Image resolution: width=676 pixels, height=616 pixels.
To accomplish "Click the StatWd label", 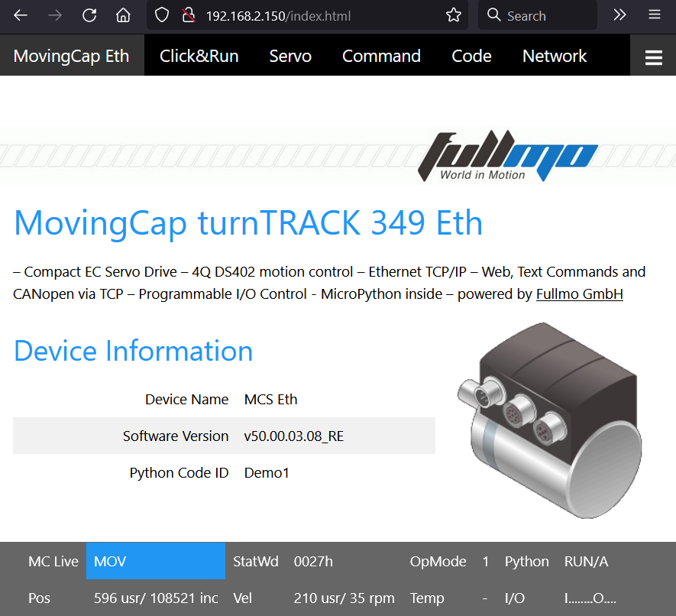I will point(256,561).
